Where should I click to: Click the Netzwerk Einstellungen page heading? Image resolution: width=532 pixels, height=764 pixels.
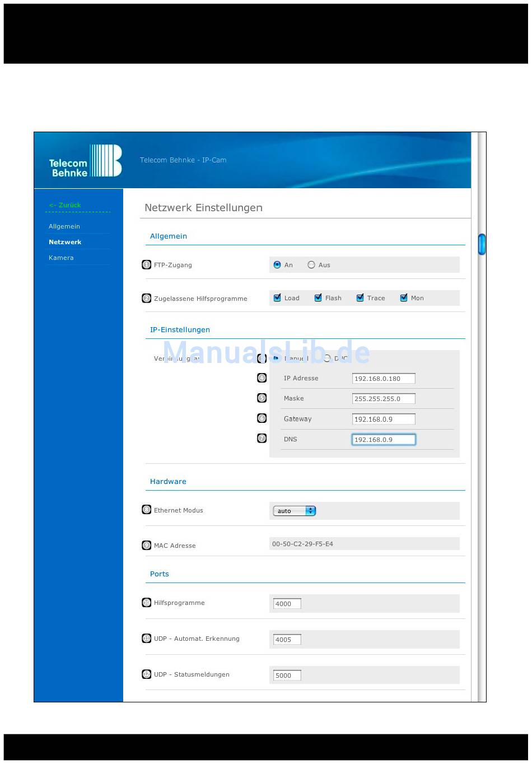tap(203, 208)
